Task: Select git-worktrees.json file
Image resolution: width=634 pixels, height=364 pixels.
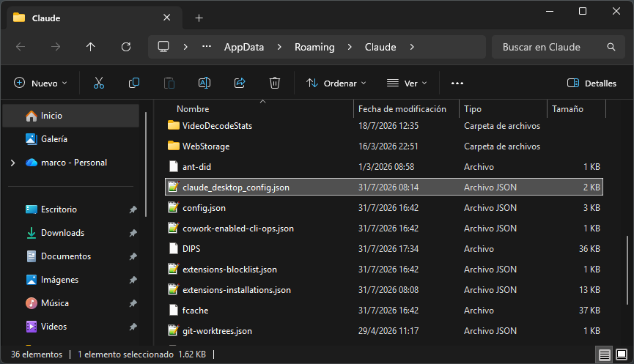Action: click(x=384, y=331)
